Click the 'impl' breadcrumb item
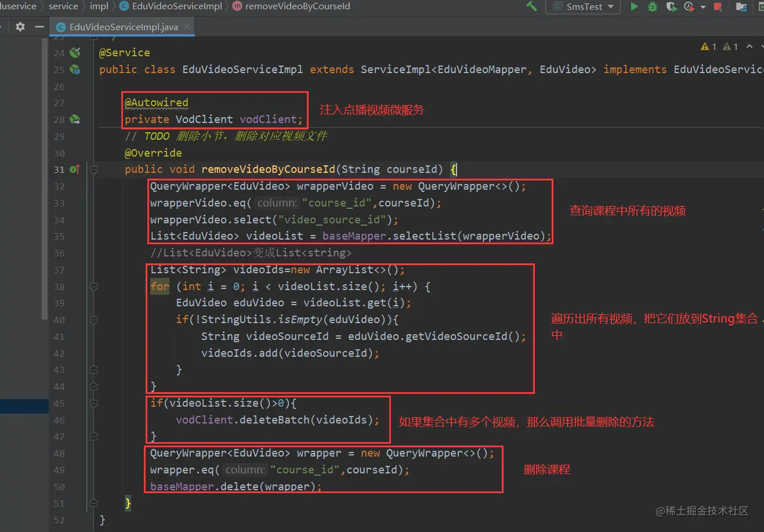Viewport: 764px width, 532px height. click(99, 6)
